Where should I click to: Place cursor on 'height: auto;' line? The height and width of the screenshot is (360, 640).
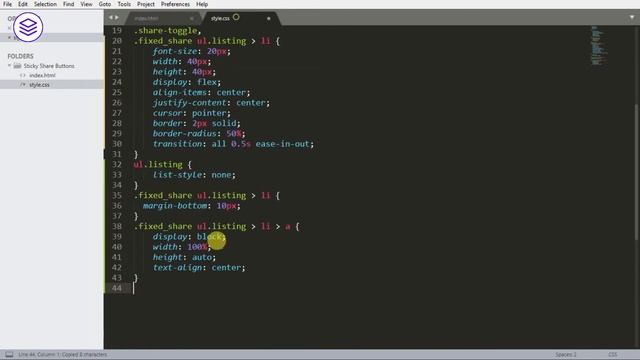point(184,257)
